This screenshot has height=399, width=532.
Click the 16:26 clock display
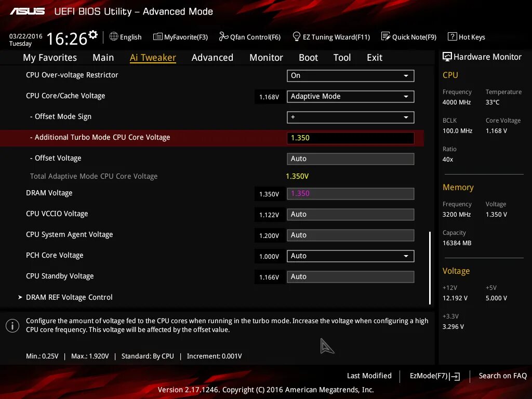point(67,38)
